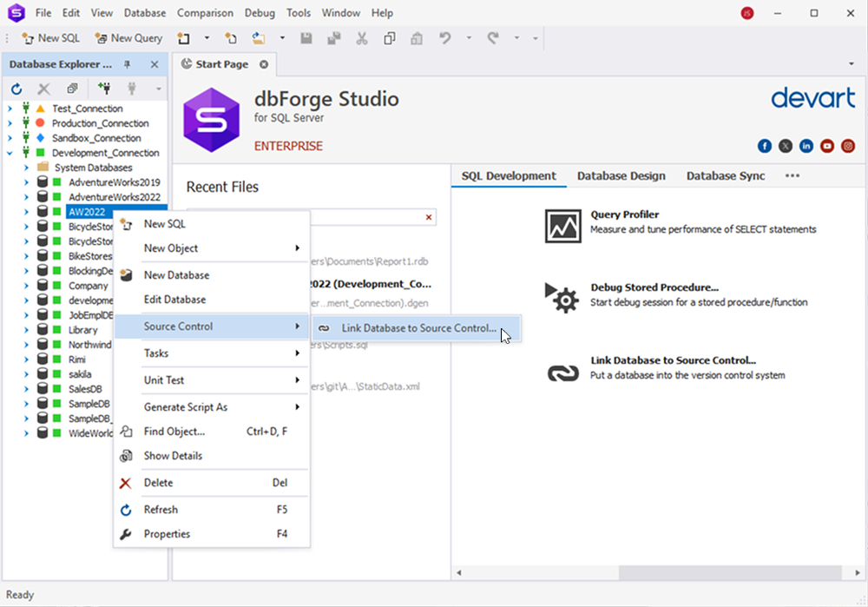Clear the Recent Files search box

click(x=430, y=217)
